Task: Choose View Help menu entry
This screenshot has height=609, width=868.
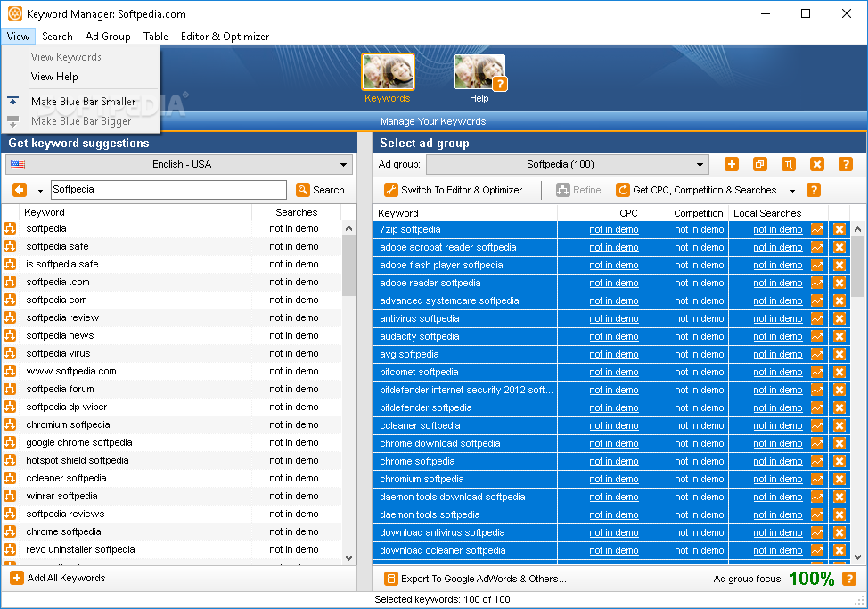Action: (x=81, y=77)
